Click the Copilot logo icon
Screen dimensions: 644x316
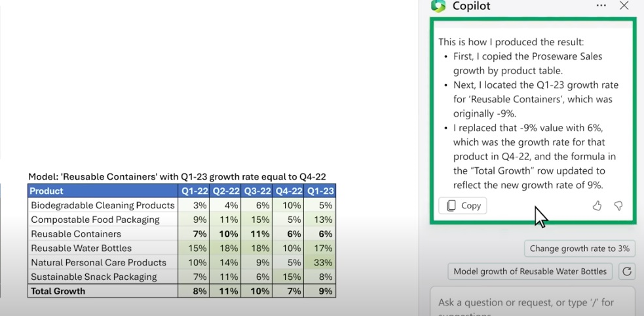pos(438,6)
